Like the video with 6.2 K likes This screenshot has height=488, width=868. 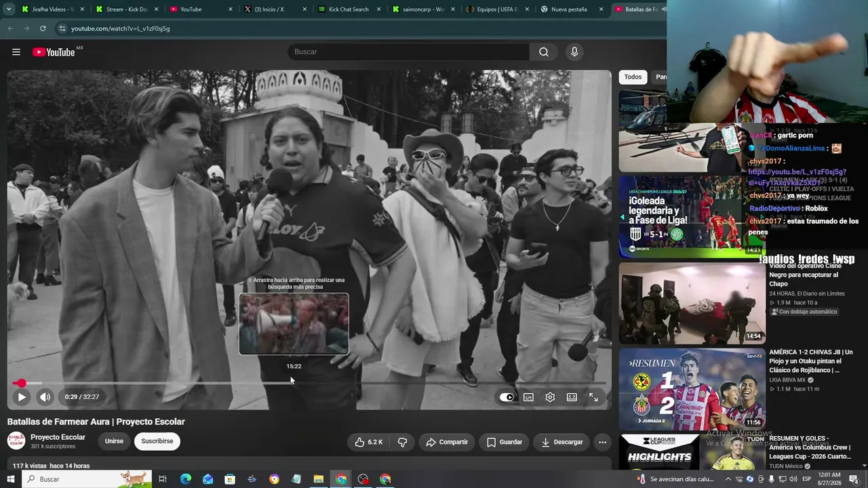[369, 442]
